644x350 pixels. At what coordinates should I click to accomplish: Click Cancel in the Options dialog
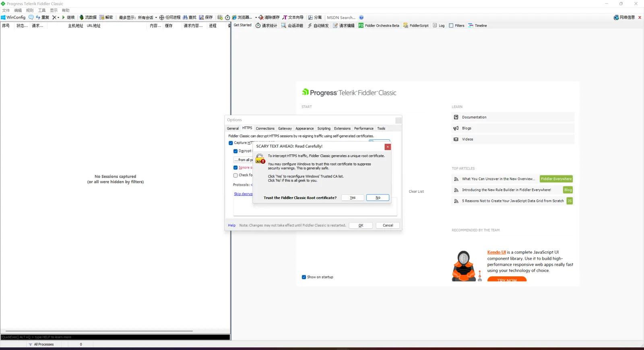(x=388, y=226)
